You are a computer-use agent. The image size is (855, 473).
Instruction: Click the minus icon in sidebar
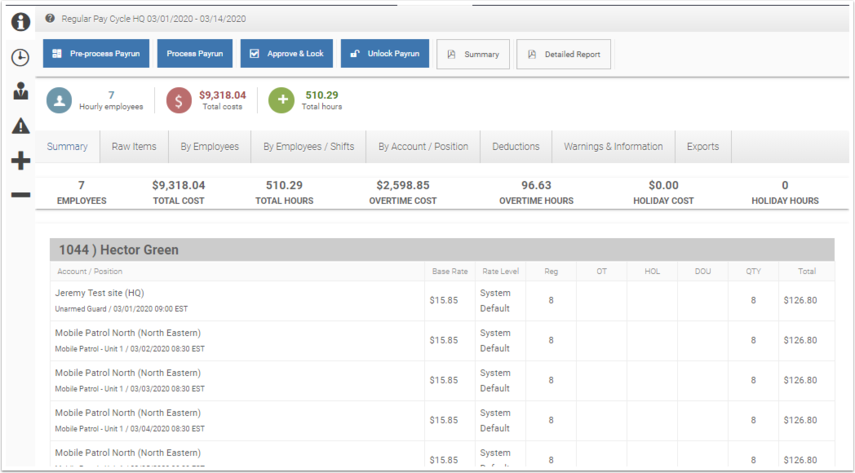(x=21, y=195)
